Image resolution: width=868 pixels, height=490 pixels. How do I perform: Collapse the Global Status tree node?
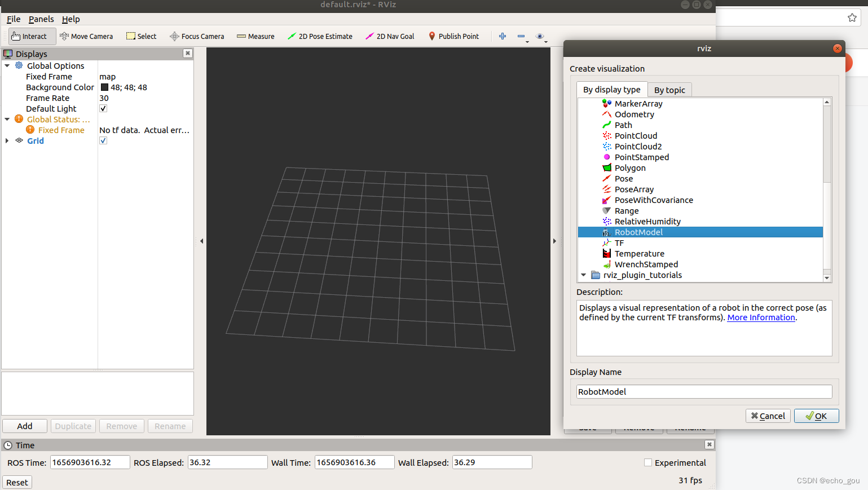pyautogui.click(x=7, y=120)
